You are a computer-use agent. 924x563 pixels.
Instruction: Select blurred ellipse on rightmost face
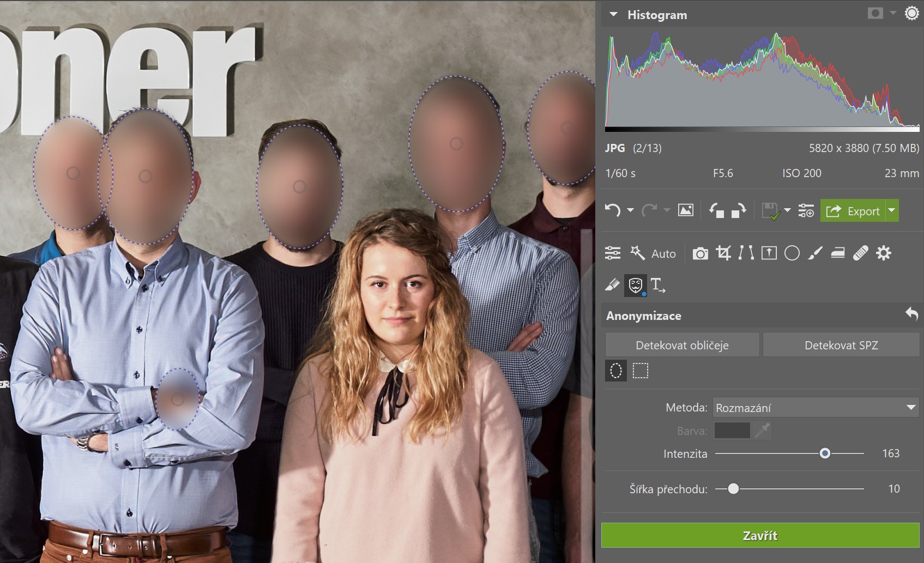[x=567, y=128]
